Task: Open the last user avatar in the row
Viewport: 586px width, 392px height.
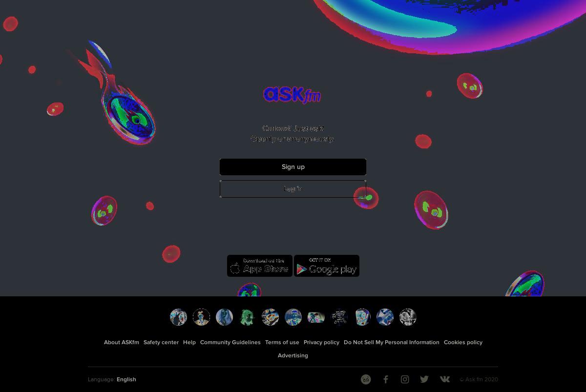Action: [x=408, y=317]
